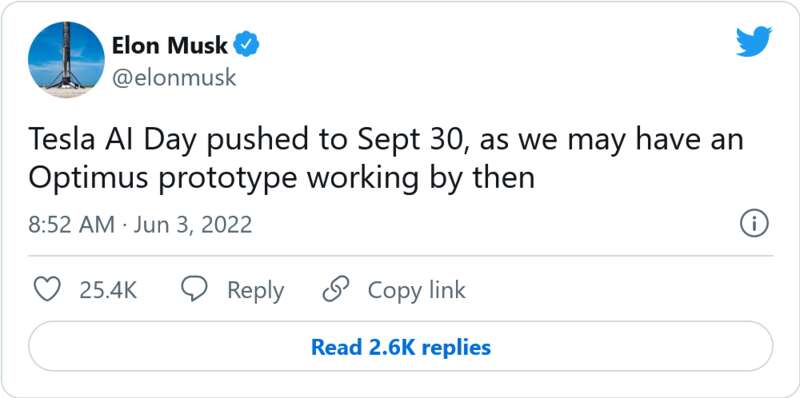The width and height of the screenshot is (800, 398).
Task: Click the Twitter bird logo
Action: (x=754, y=41)
